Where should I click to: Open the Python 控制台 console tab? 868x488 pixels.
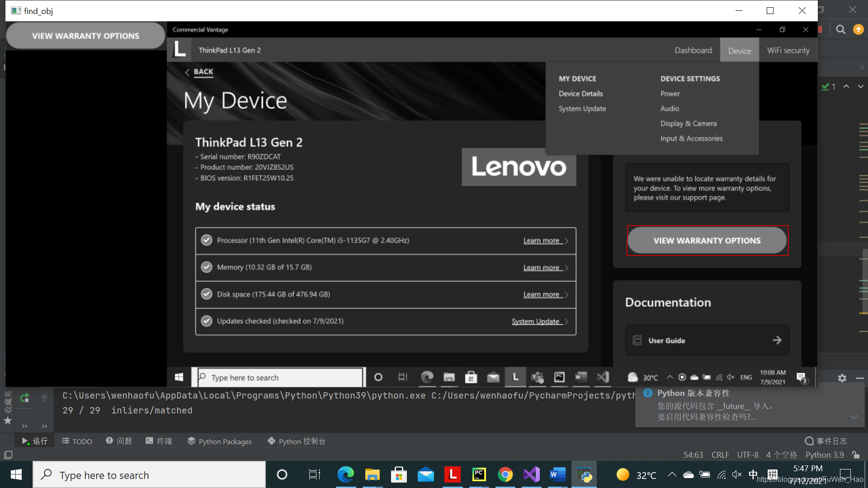(297, 441)
